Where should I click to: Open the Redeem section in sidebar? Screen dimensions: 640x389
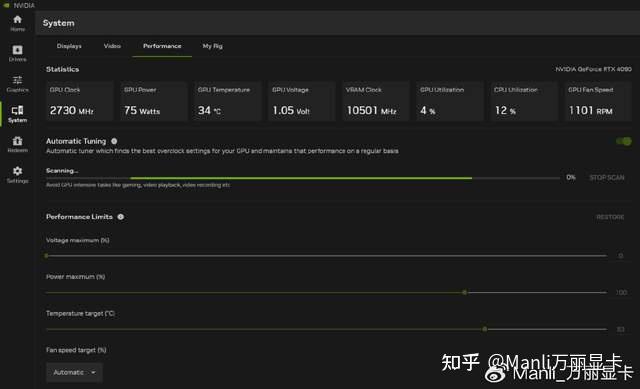(18, 144)
